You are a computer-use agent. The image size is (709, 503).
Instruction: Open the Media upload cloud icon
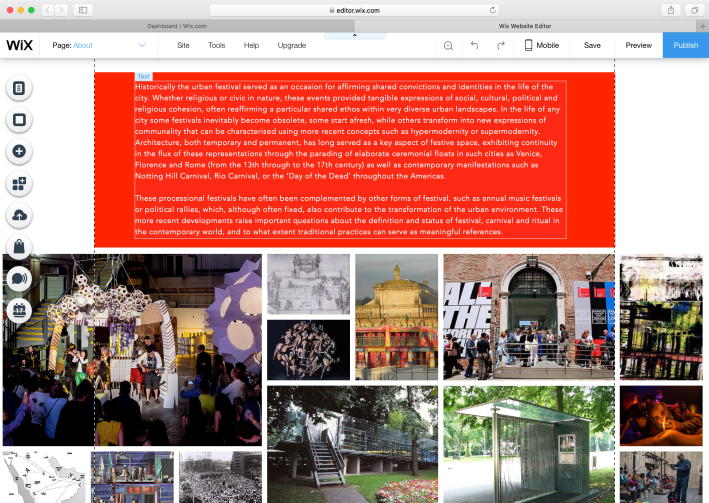(19, 215)
